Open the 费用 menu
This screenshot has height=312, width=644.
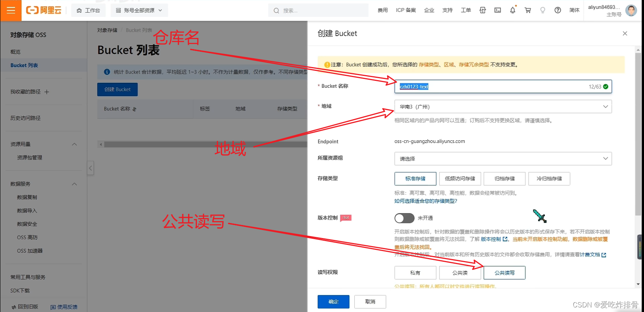pyautogui.click(x=383, y=10)
